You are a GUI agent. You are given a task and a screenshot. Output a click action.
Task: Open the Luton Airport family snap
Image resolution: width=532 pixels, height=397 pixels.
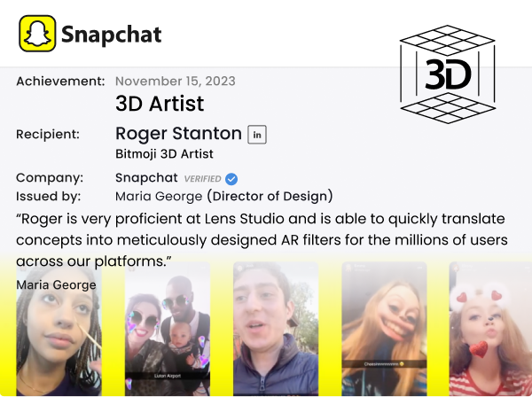(168, 329)
